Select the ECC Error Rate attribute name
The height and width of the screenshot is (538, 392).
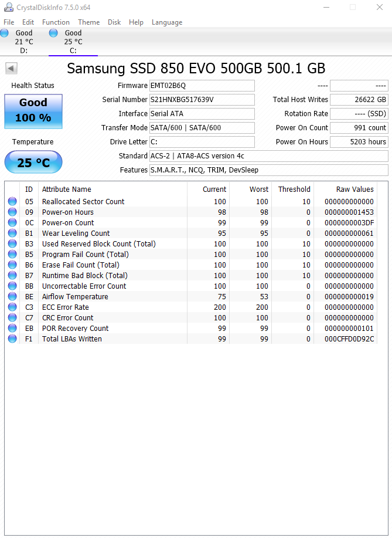pyautogui.click(x=66, y=307)
